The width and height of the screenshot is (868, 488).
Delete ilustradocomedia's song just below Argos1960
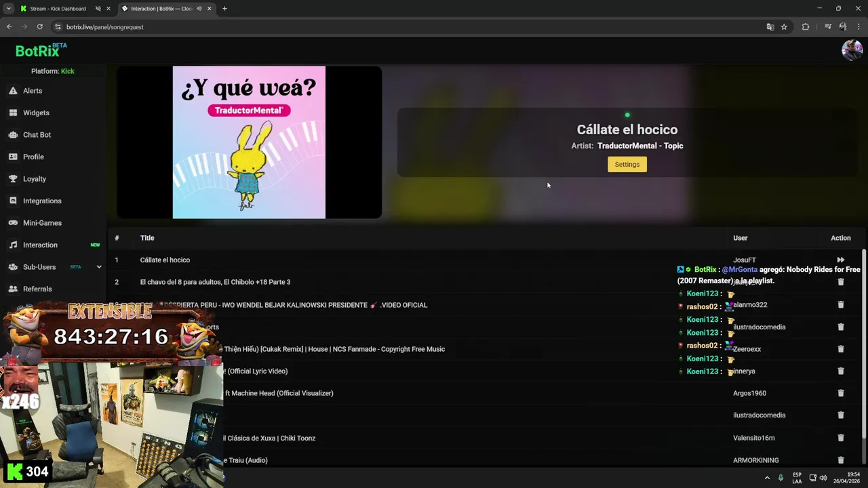click(841, 415)
